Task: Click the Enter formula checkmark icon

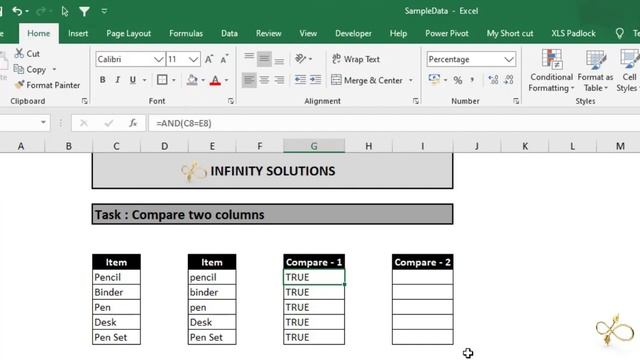Action: click(109, 123)
